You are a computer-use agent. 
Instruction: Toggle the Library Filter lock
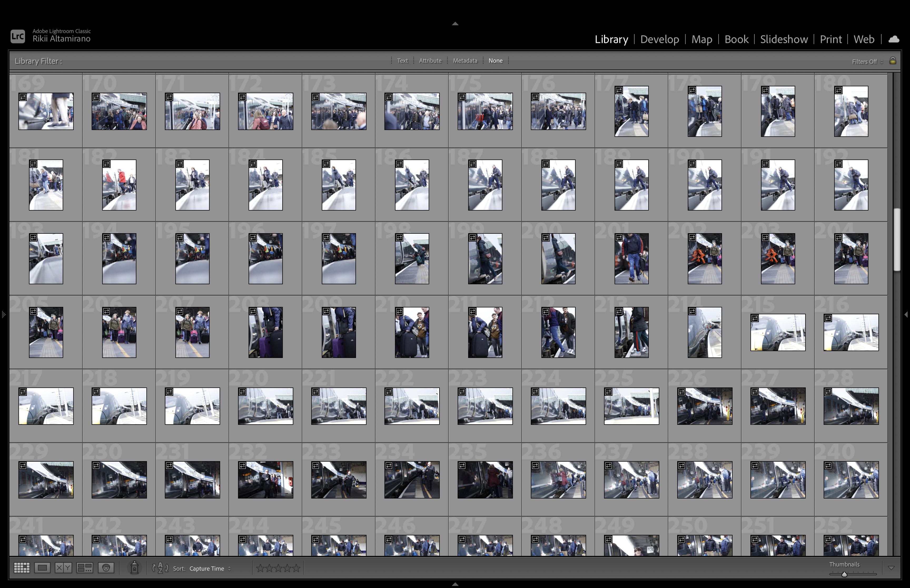[892, 61]
